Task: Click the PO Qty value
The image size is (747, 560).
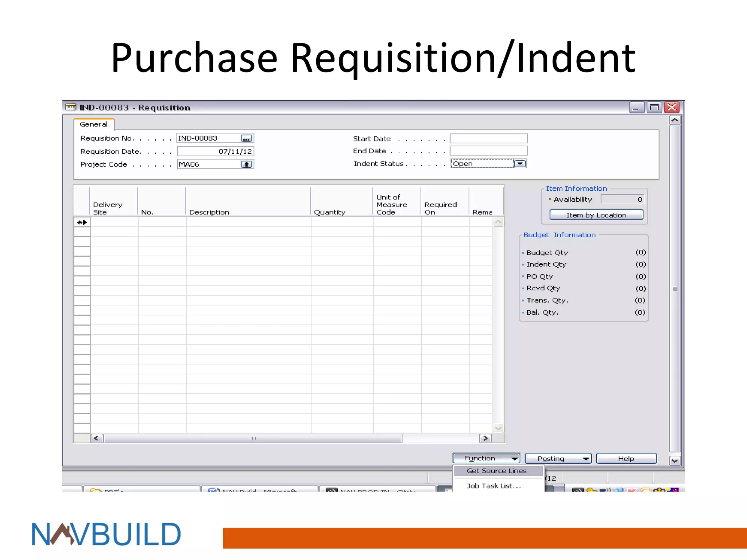Action: (x=640, y=276)
